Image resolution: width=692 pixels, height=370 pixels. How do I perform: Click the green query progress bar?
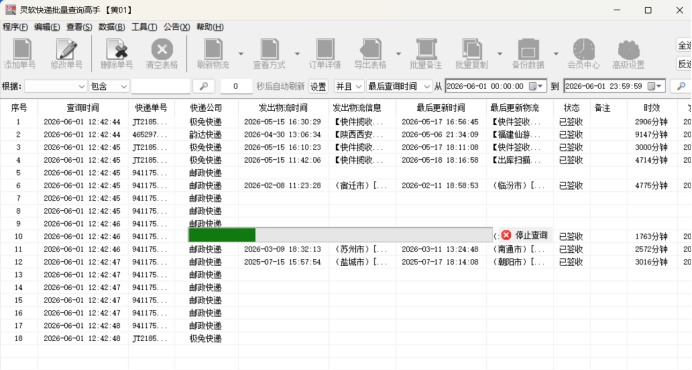coord(222,235)
